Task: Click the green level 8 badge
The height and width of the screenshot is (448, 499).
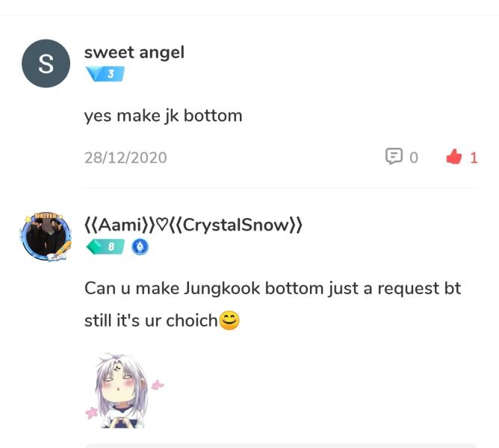Action: pos(104,247)
